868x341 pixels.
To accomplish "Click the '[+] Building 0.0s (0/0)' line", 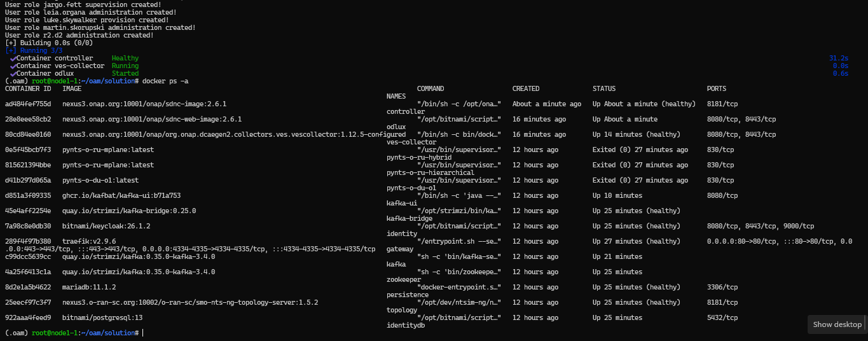I will click(49, 43).
